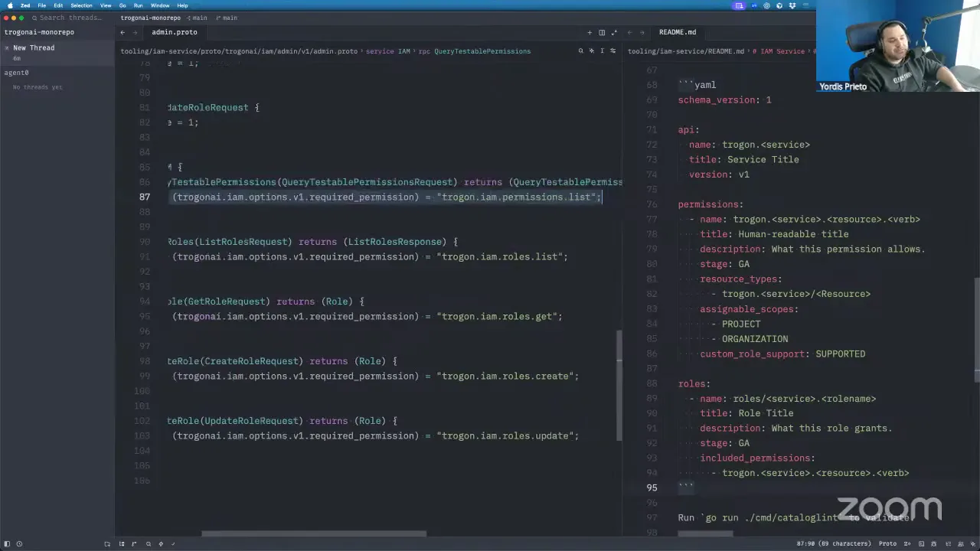
Task: Click the screen-sharing icon in the macOS menu bar
Action: (x=739, y=5)
